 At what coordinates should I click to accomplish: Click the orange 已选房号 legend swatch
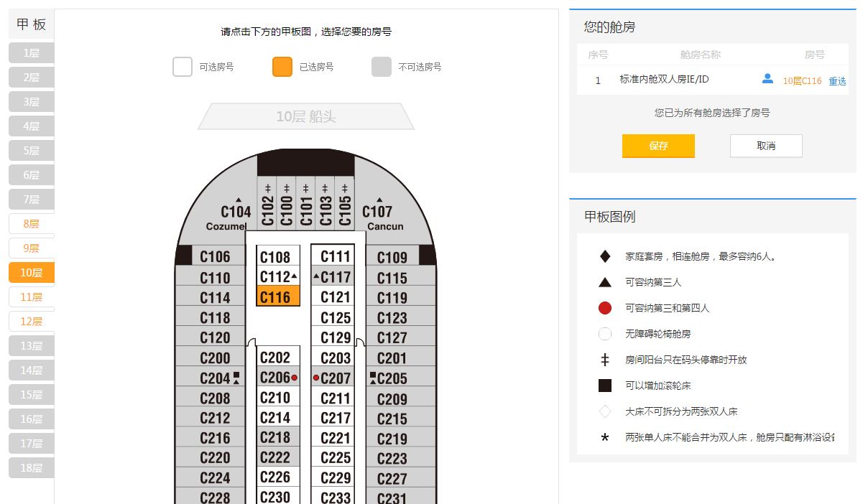282,67
